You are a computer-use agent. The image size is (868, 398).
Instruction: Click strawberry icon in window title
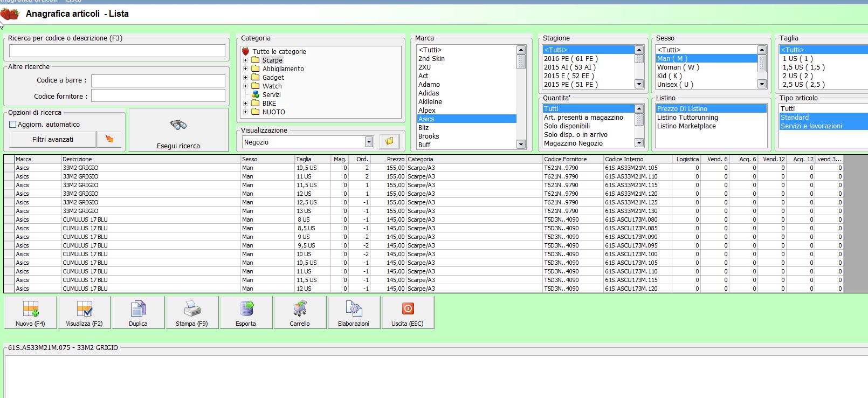pyautogui.click(x=9, y=14)
